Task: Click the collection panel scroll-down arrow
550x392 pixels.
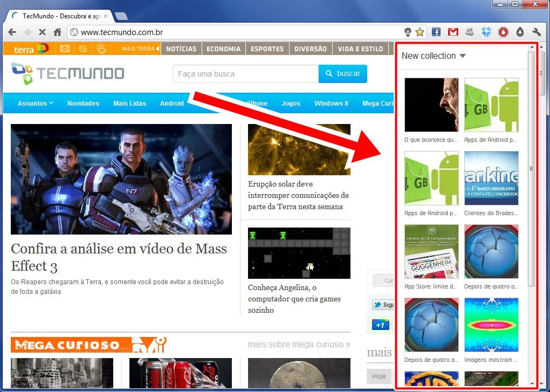Action: pos(532,384)
